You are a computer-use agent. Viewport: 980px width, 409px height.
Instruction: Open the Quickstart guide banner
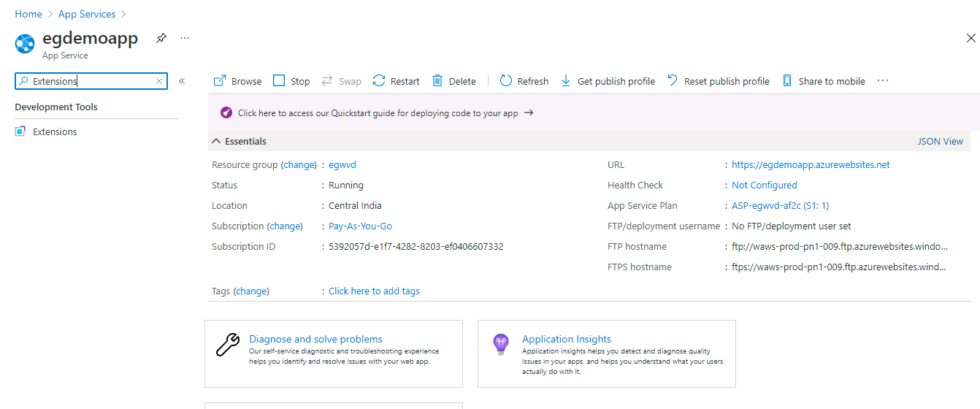[386, 113]
